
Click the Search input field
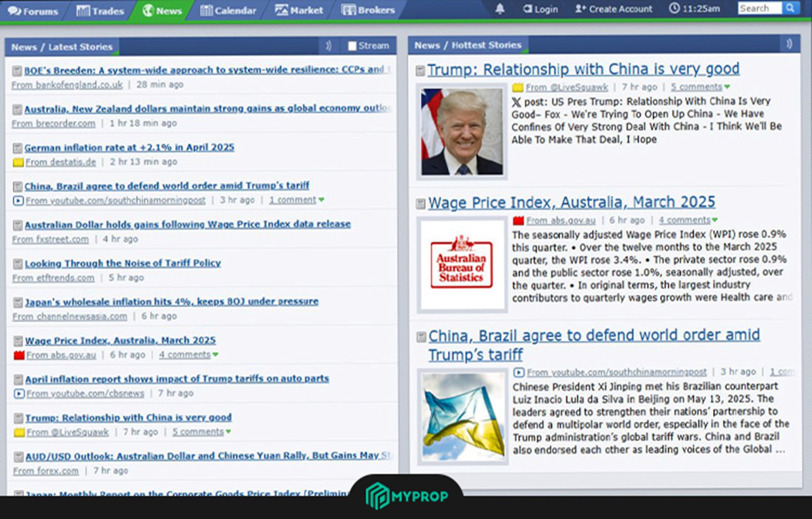[760, 8]
